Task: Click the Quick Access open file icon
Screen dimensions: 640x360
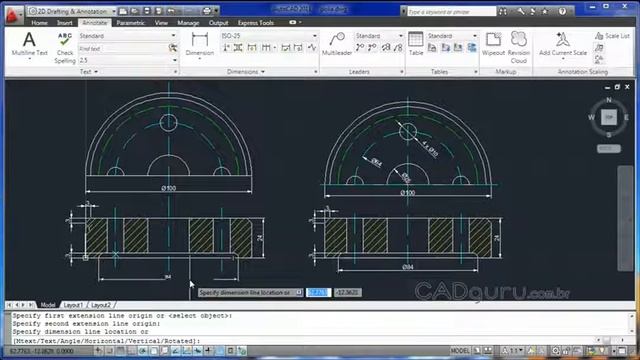Action: (x=135, y=11)
